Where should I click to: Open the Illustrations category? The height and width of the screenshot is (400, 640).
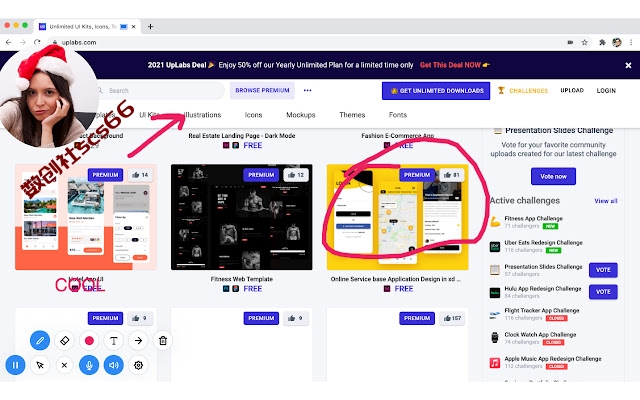pos(202,115)
